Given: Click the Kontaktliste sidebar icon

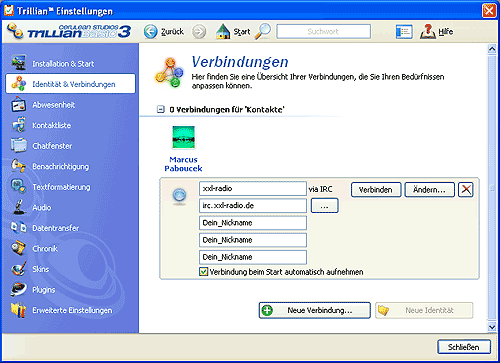Looking at the screenshot, I should [19, 125].
